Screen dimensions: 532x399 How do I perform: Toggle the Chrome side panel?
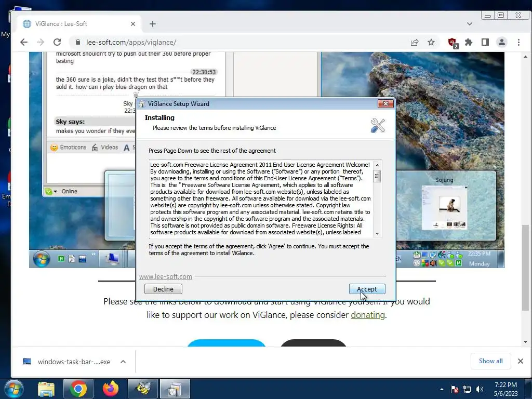[x=485, y=43]
